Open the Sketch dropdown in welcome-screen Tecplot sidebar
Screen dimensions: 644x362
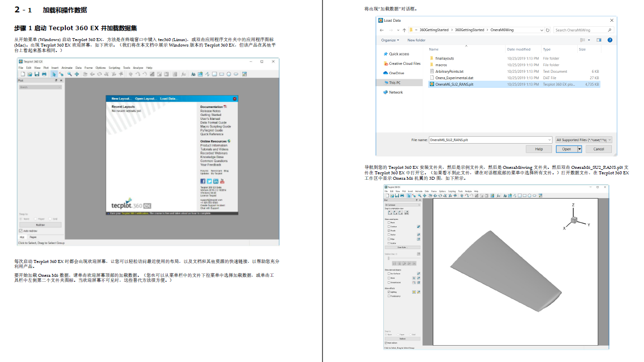[x=40, y=87]
